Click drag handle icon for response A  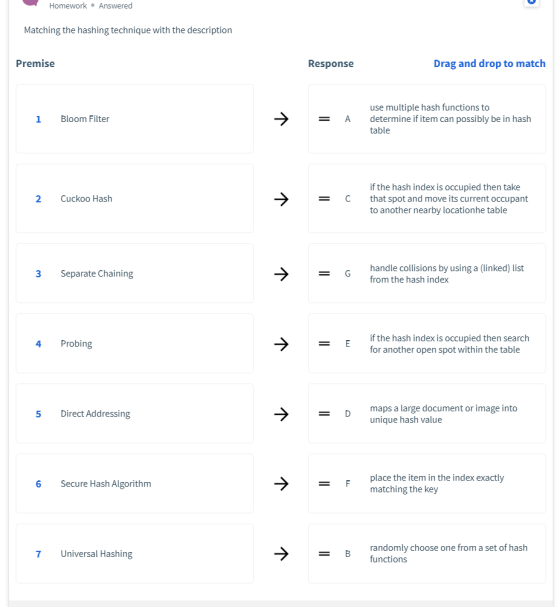(x=324, y=119)
